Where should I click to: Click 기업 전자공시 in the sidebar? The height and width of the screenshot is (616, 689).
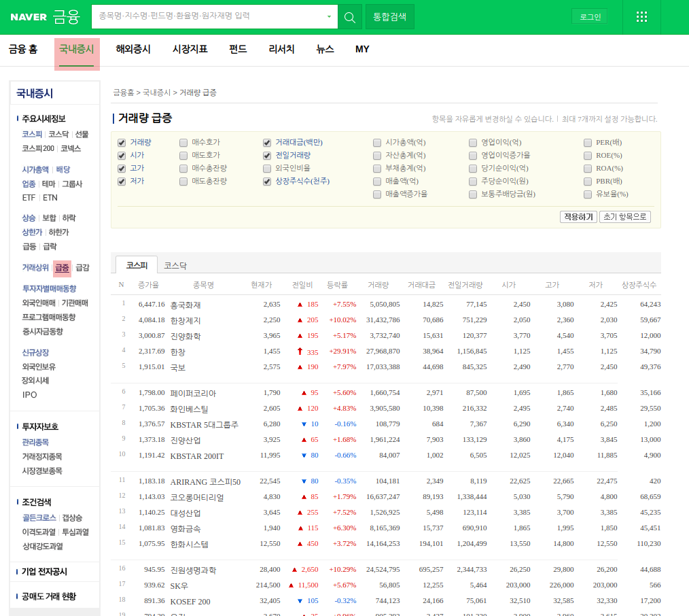point(44,572)
